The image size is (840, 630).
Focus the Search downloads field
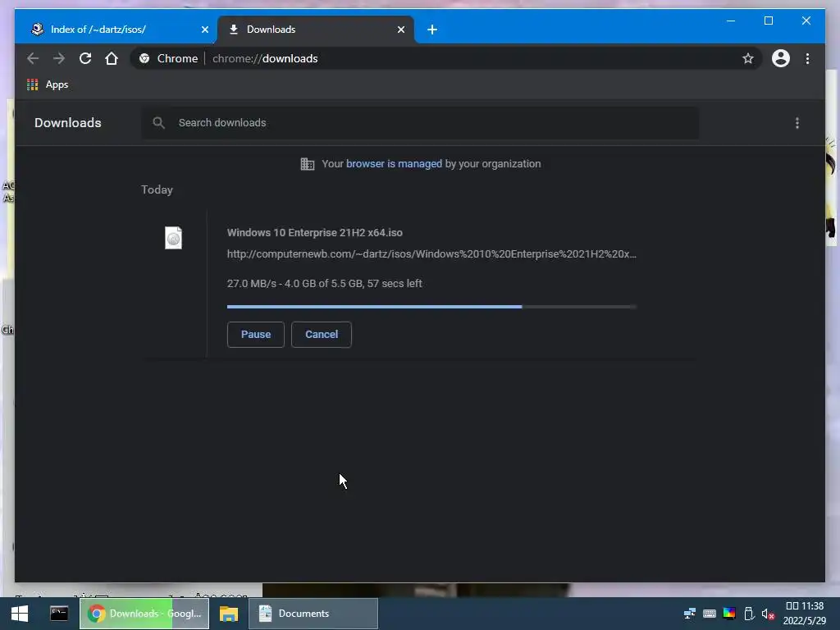(x=420, y=123)
